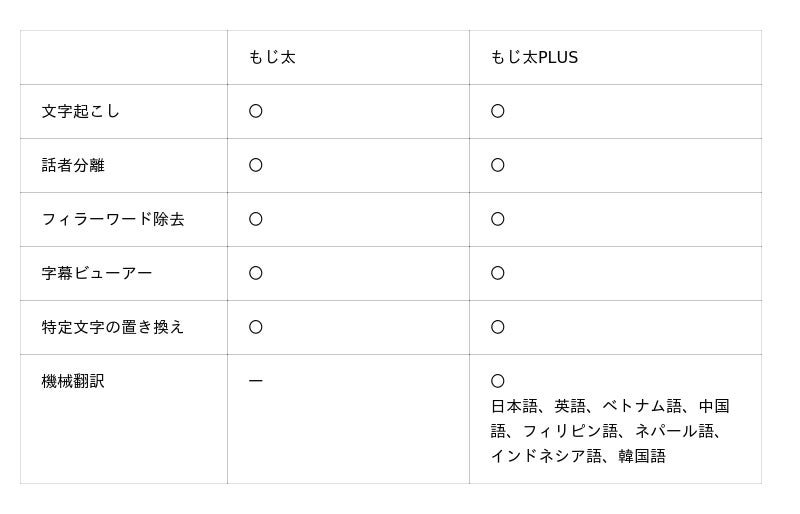Click the circle for 文字起こし under もじ太PLUS
800x514 pixels.
click(x=498, y=112)
